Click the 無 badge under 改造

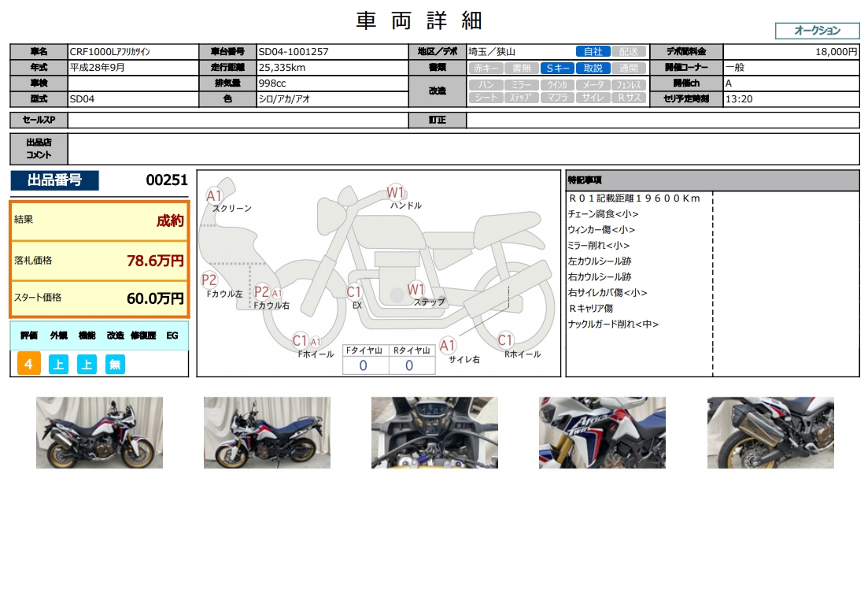(115, 364)
